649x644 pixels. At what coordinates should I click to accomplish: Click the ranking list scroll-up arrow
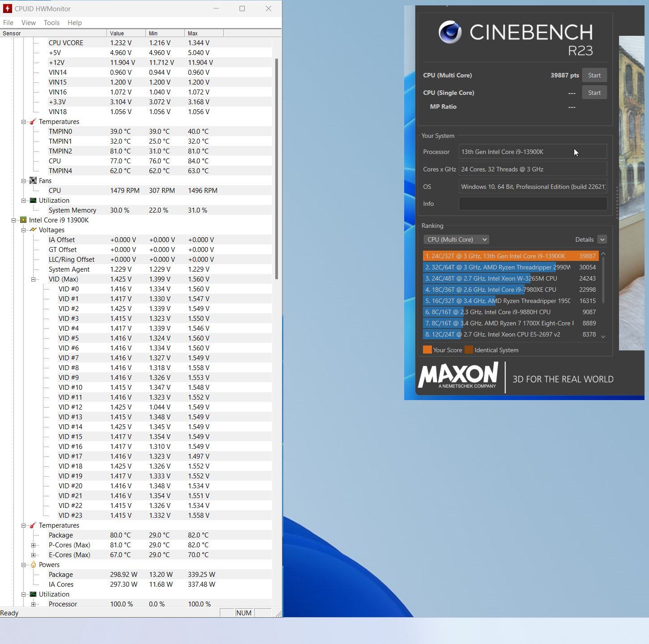click(x=603, y=254)
